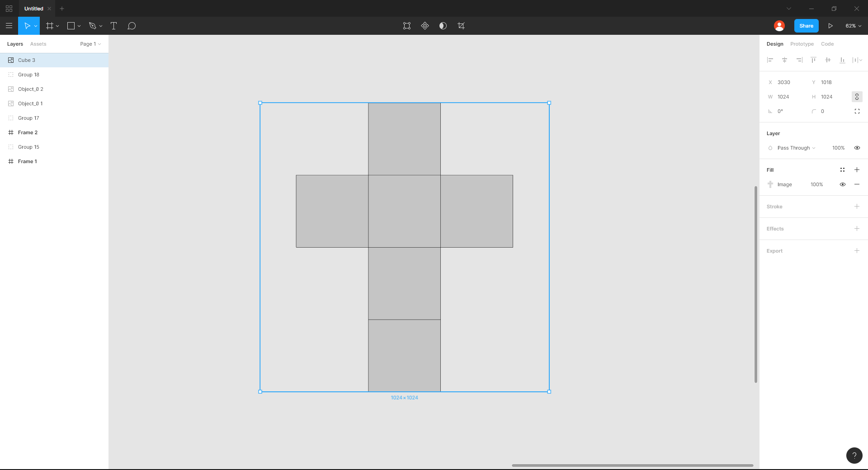Open the Assets panel
868x470 pixels.
point(38,44)
